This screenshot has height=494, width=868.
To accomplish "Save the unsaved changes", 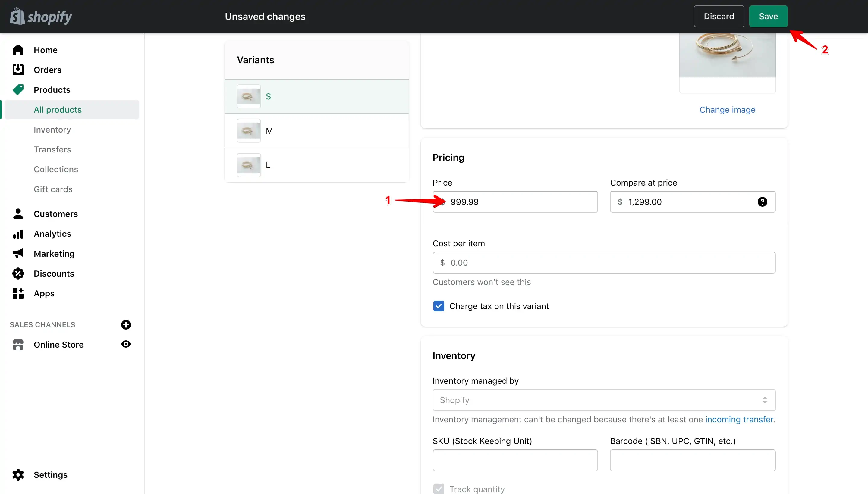I will coord(768,16).
